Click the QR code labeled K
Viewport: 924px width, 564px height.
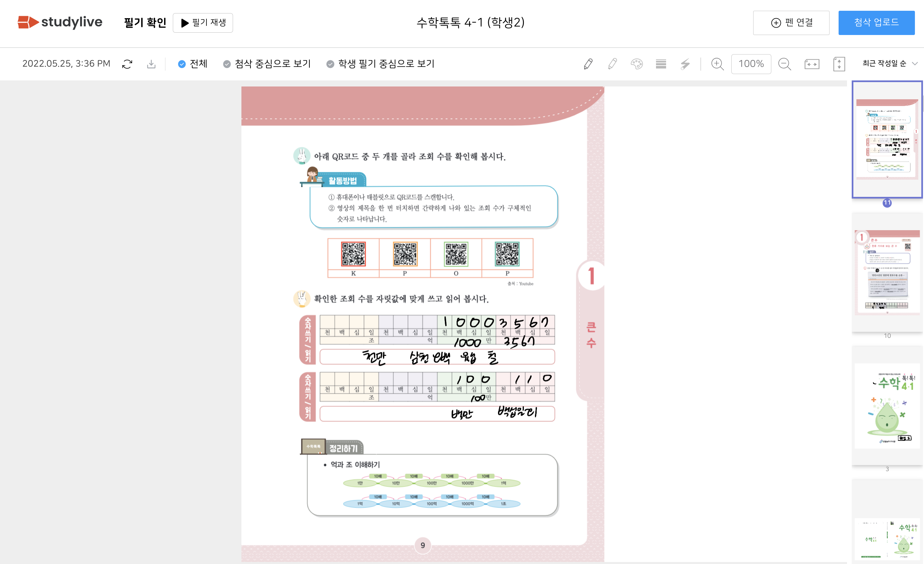pyautogui.click(x=353, y=254)
